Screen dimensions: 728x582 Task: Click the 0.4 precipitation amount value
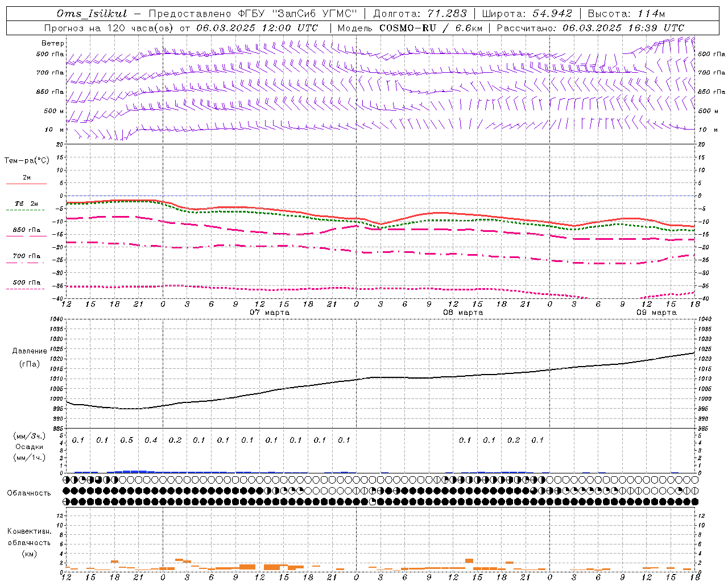[151, 440]
